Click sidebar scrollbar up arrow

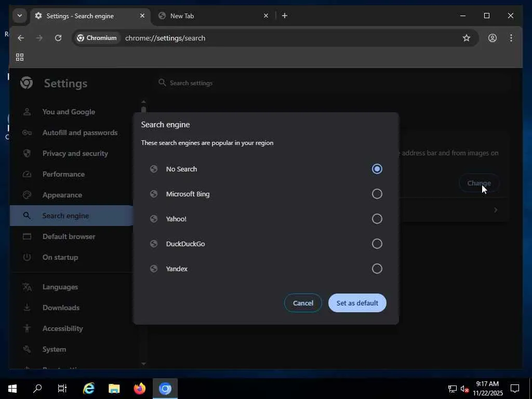143,101
